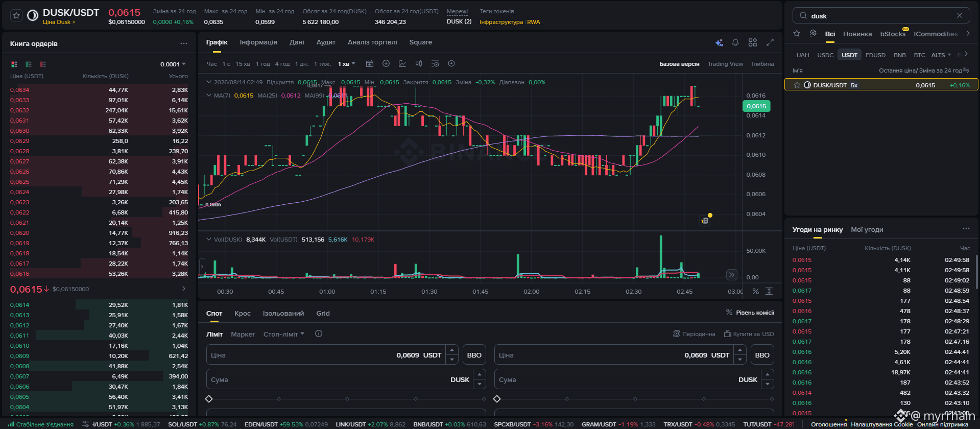Switch to Крос margin tab
980x429 pixels.
pos(243,313)
